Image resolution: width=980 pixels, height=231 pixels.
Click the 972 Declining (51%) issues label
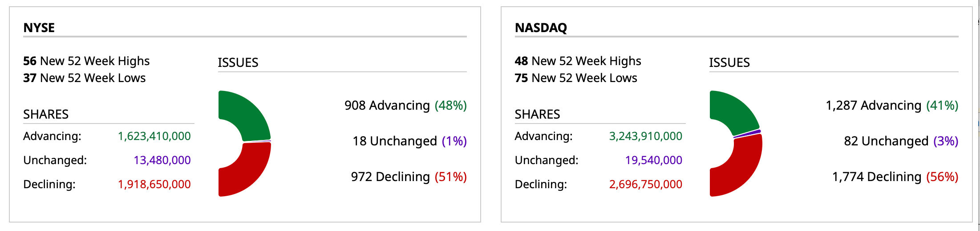409,177
